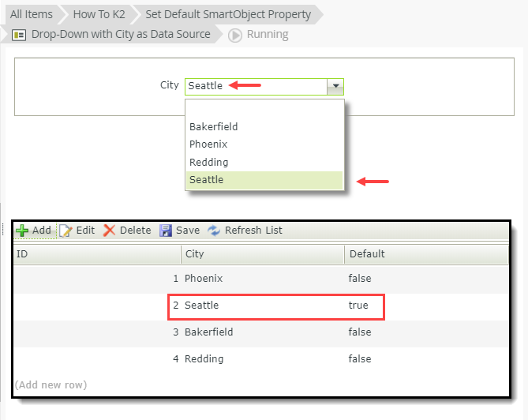Select the blank option in the drop-down list

[264, 110]
